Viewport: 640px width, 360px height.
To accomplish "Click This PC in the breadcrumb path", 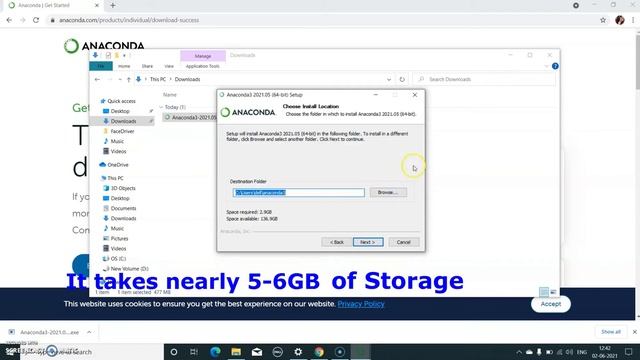I will click(158, 79).
